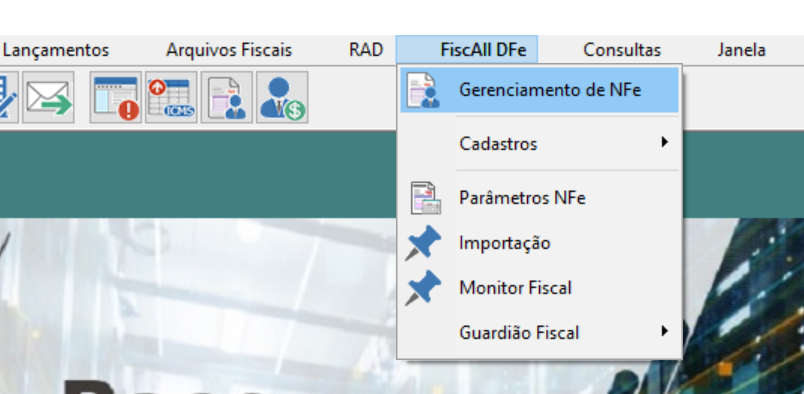Click the window with red alert icon
The width and height of the screenshot is (804, 394).
116,97
